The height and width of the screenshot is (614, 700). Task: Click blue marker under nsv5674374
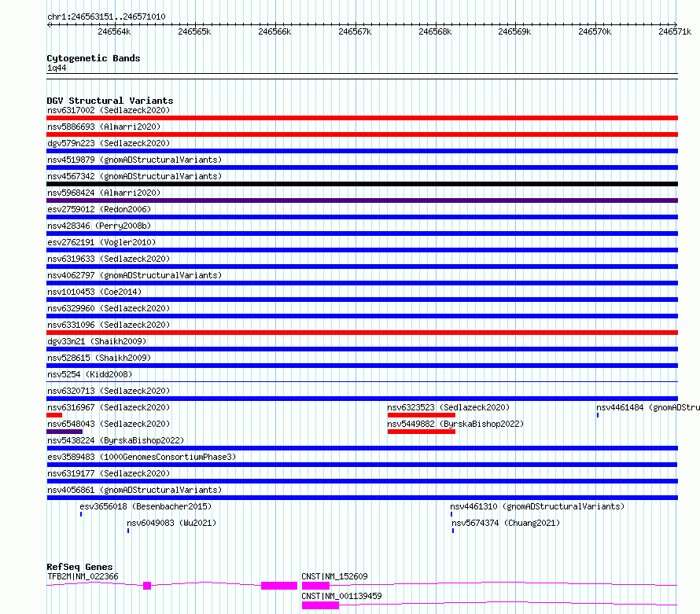453,531
